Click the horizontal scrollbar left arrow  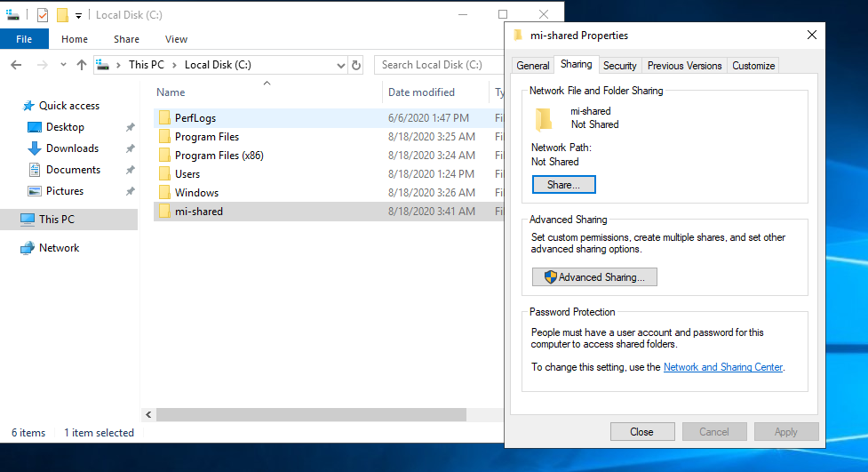pos(148,414)
